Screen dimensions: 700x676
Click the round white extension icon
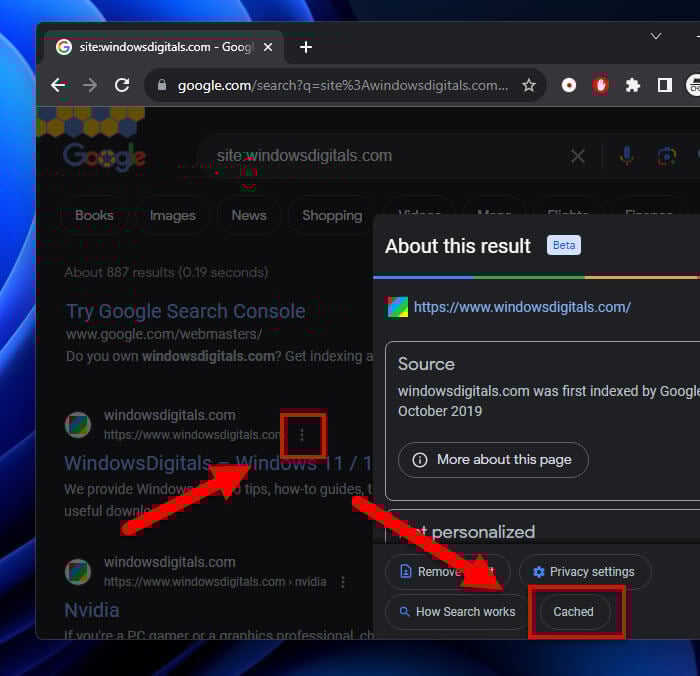tap(569, 85)
